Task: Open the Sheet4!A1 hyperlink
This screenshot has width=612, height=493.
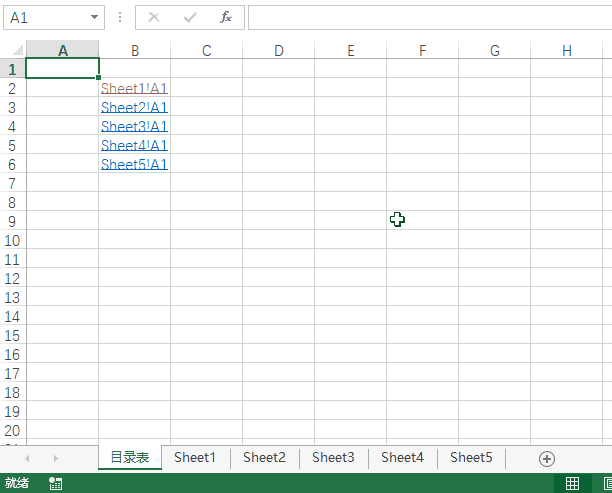Action: [x=134, y=146]
